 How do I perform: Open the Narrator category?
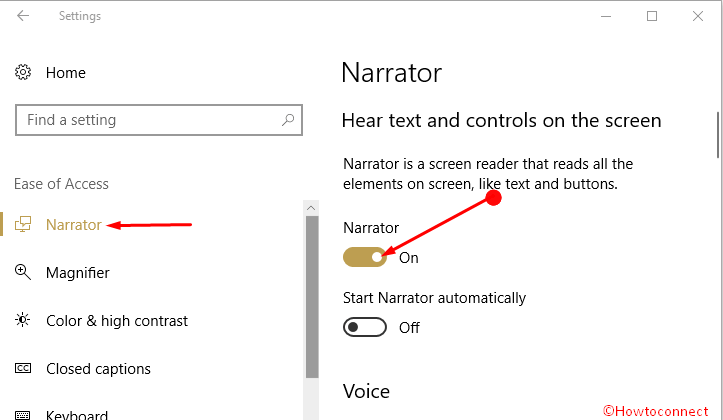click(x=74, y=225)
